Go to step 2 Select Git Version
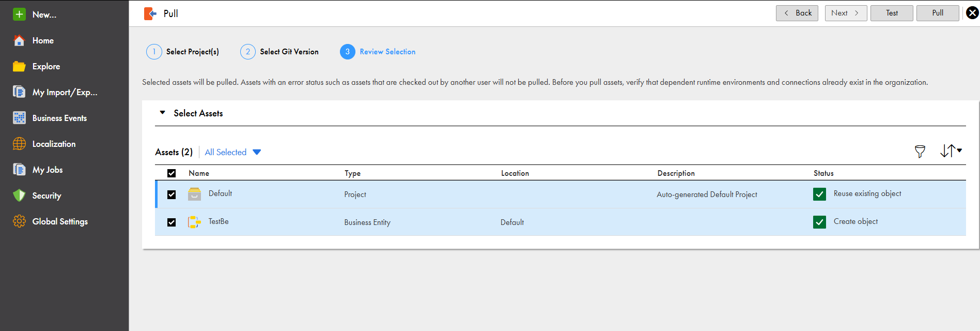Screen dimensions: 980x331 279,52
